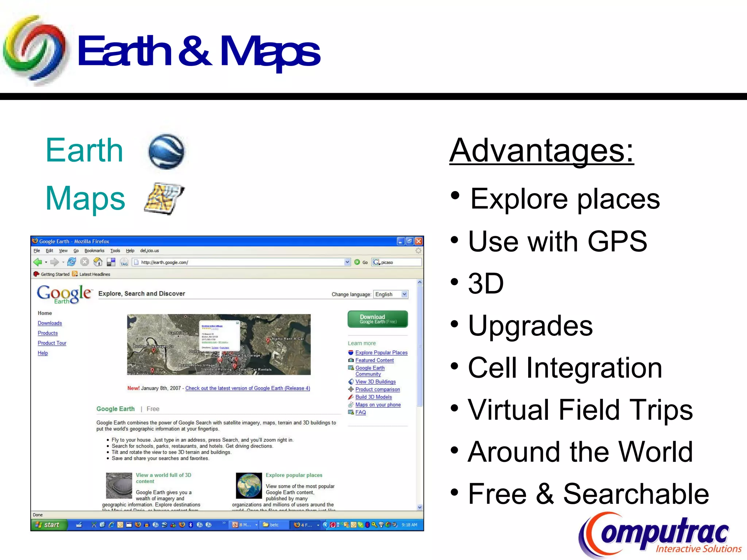The image size is (747, 560).
Task: Open the Go menu in menu bar
Action: 76,250
